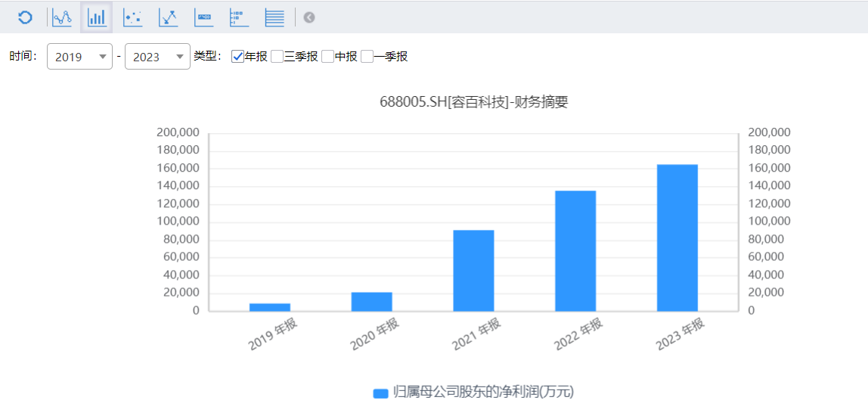Enable the 一季报 checkbox
The height and width of the screenshot is (419, 868).
point(367,57)
